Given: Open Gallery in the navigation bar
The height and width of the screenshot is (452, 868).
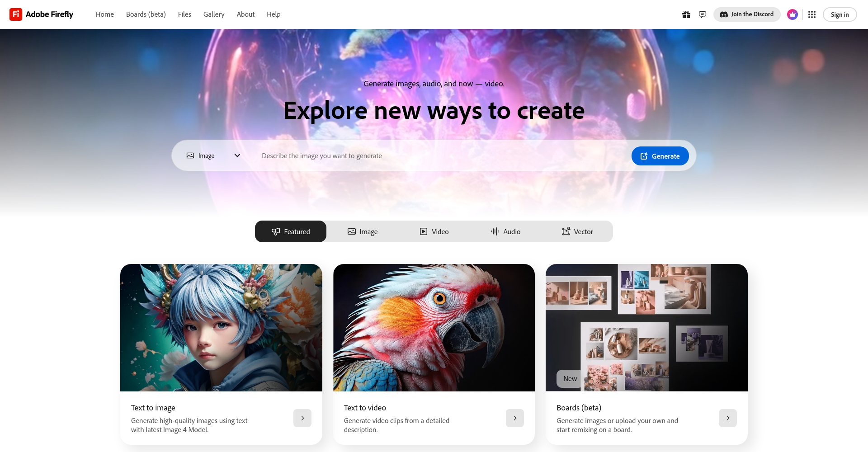Looking at the screenshot, I should tap(214, 14).
